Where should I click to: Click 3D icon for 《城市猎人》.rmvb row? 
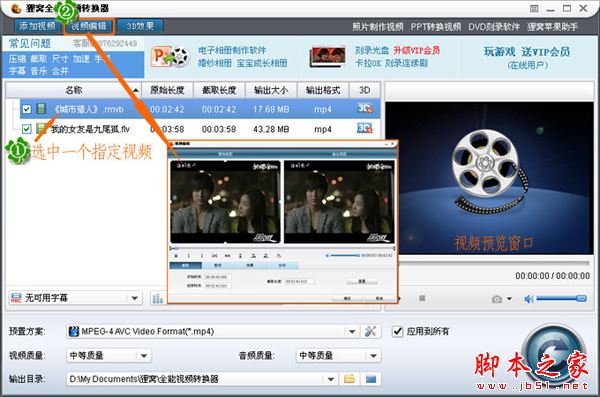(x=365, y=109)
